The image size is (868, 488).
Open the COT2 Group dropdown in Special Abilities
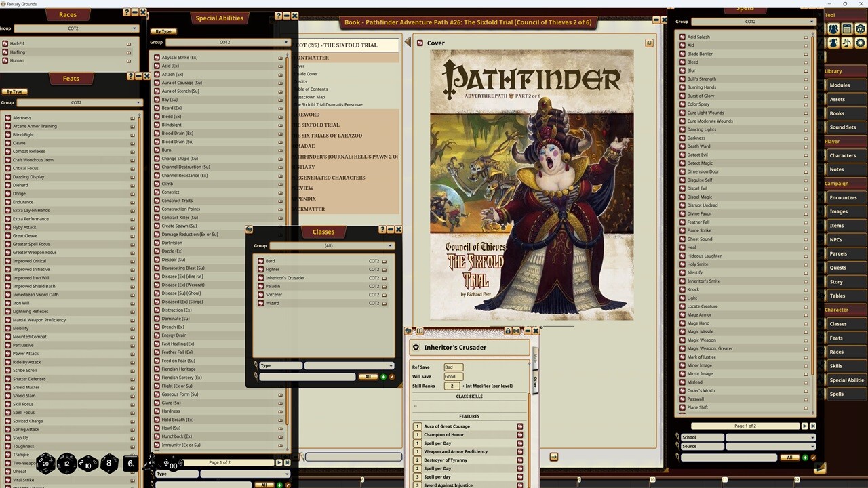[224, 42]
